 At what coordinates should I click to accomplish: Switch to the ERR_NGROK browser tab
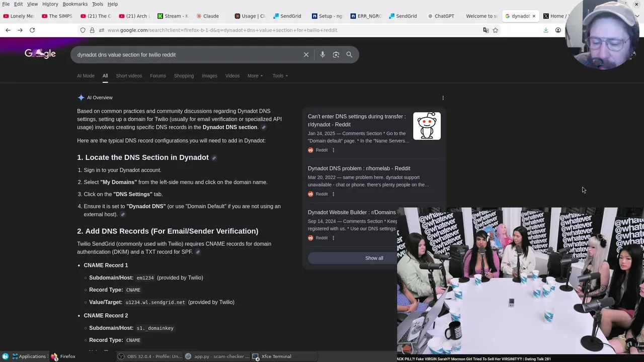coord(366,16)
